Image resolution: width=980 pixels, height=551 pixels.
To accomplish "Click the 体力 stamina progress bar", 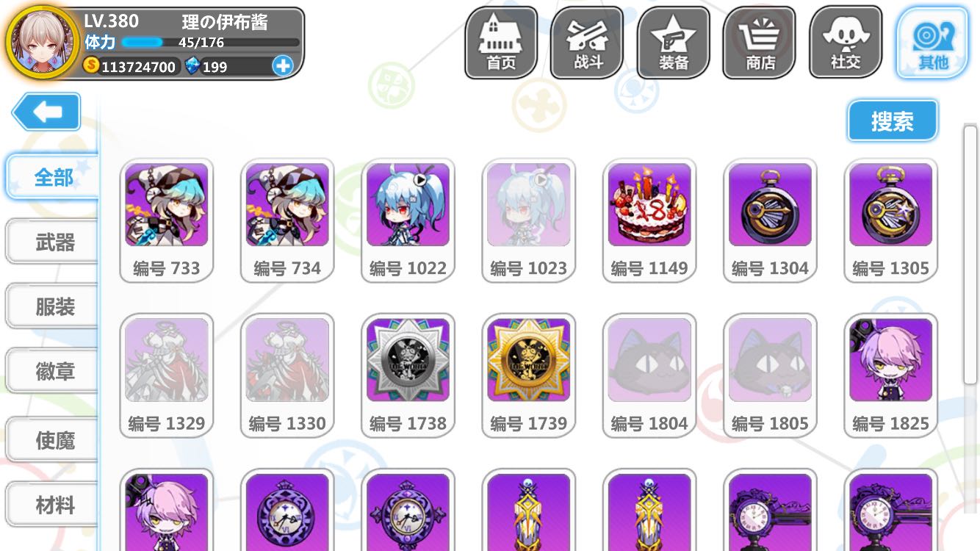I will coord(210,43).
